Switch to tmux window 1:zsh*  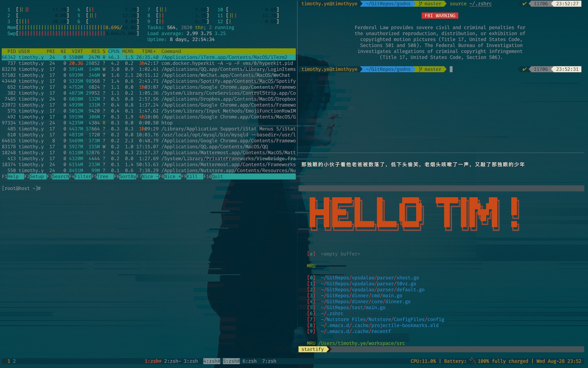click(x=153, y=361)
